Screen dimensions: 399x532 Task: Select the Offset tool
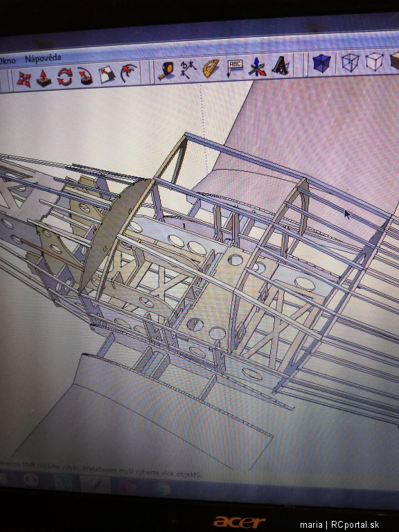(x=128, y=73)
